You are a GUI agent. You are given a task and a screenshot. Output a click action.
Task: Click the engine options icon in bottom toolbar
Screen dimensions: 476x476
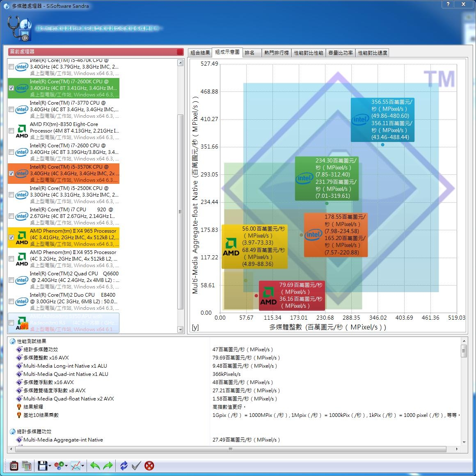[14, 465]
